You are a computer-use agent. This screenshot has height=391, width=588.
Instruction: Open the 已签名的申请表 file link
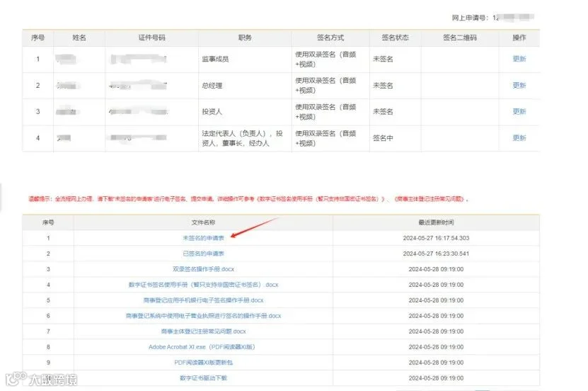(x=203, y=254)
